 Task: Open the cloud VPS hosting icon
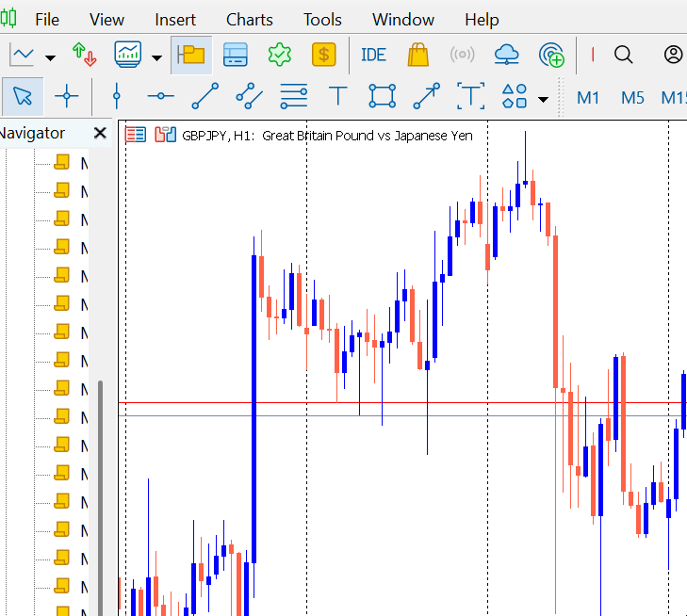[506, 55]
